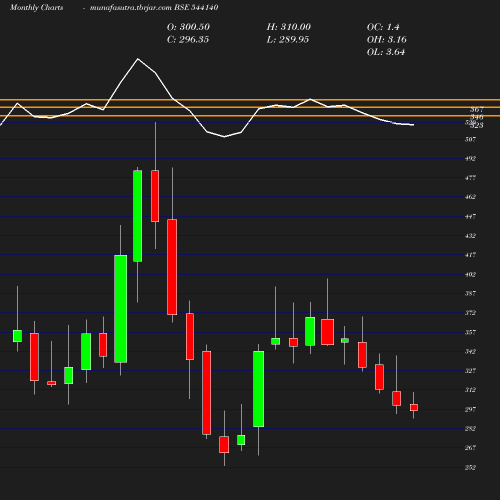Select the low value "L: 289.95"

(288, 40)
